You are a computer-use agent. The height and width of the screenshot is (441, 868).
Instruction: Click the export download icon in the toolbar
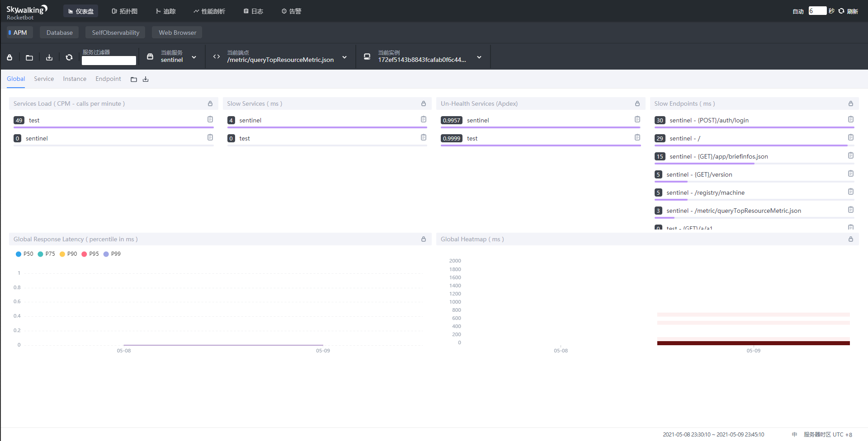click(49, 57)
